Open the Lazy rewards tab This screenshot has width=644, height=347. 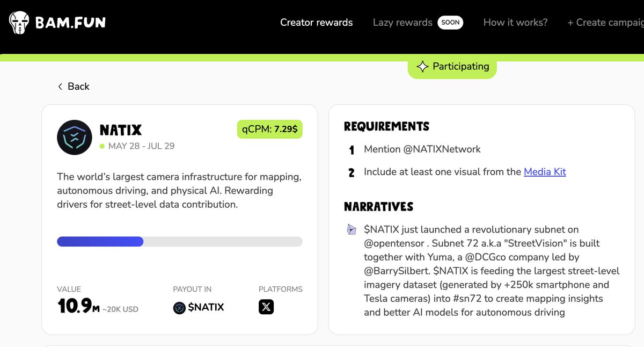(x=402, y=23)
